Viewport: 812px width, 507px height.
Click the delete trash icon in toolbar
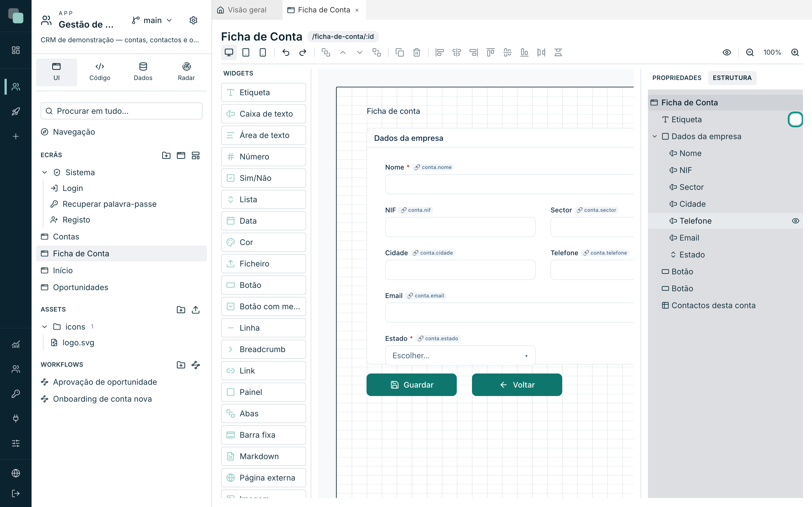click(416, 52)
